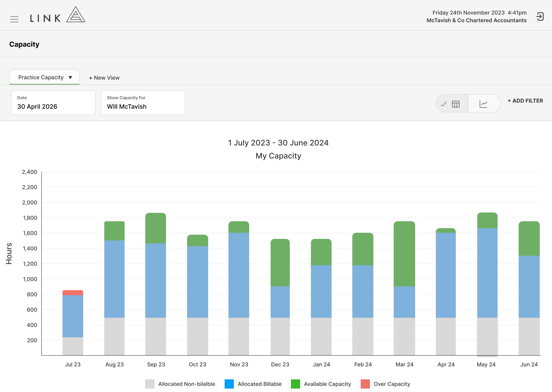Click the LINK triangle logo
Screen dimensions: 552x392
coord(76,15)
